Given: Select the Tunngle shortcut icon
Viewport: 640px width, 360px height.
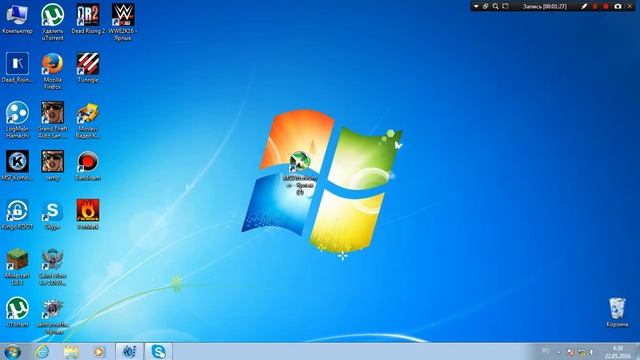Looking at the screenshot, I should click(88, 68).
